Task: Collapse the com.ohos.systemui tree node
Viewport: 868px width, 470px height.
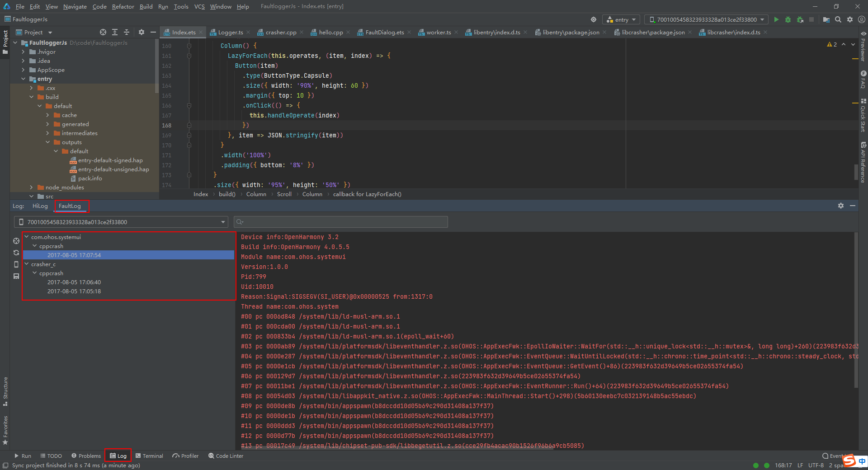Action: 27,237
